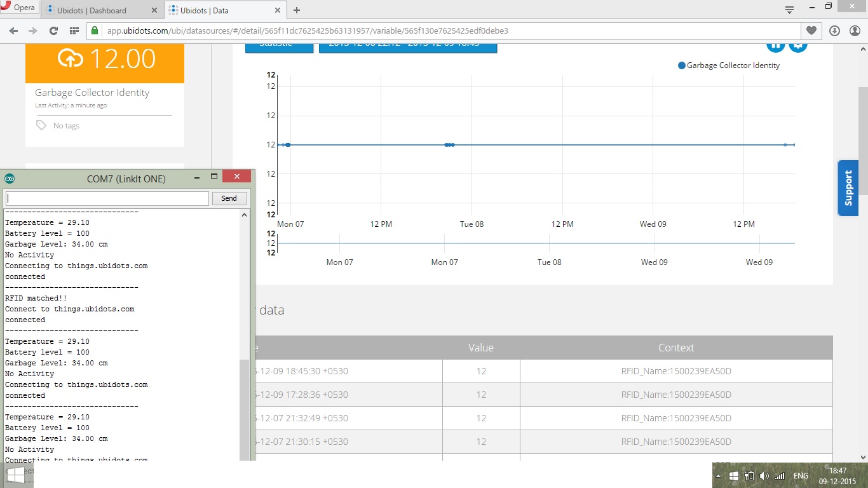Click the page scrollbar up arrow
The width and height of the screenshot is (868, 488).
point(862,50)
